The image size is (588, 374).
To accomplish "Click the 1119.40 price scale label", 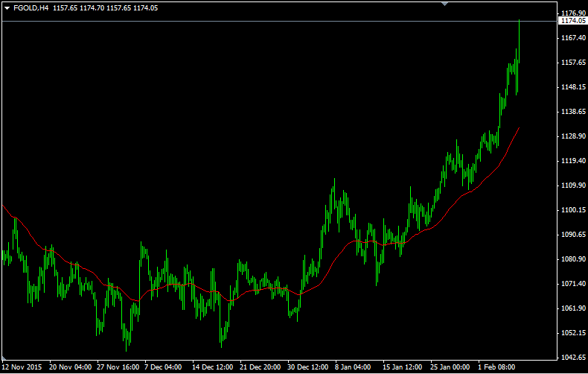I will [x=573, y=161].
